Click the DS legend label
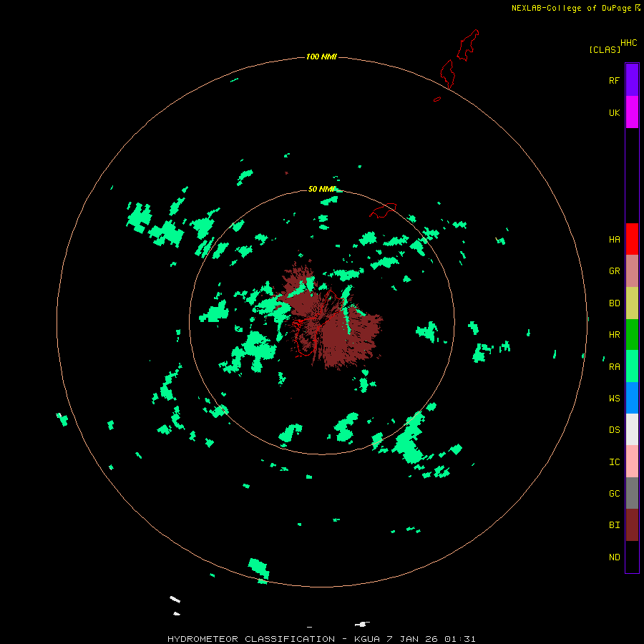 614,430
